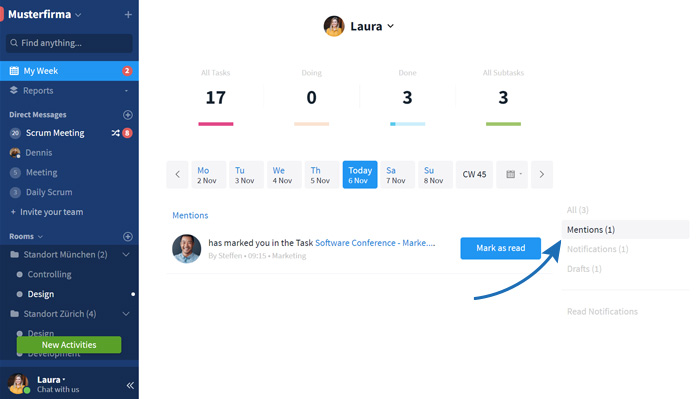Collapse Standort Zürich with its chevron
Viewport: 700px width, 399px height.
126,314
